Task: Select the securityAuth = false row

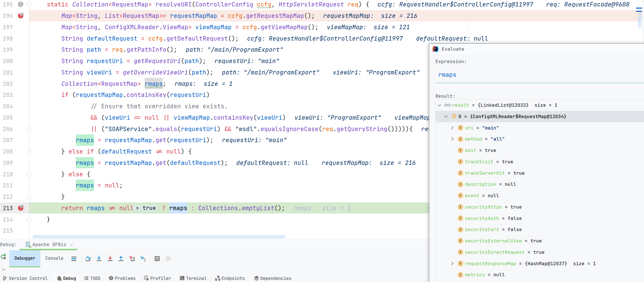Action: point(539,218)
